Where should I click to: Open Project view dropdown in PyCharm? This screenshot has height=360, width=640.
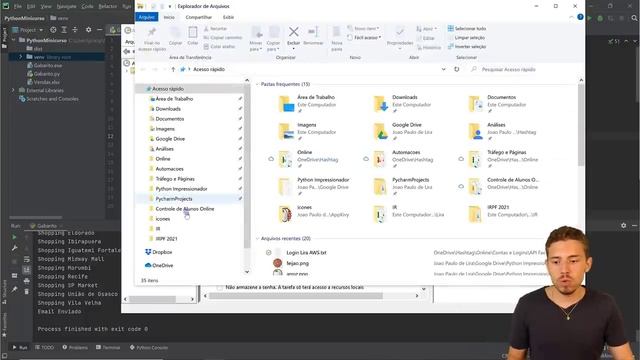[28, 30]
